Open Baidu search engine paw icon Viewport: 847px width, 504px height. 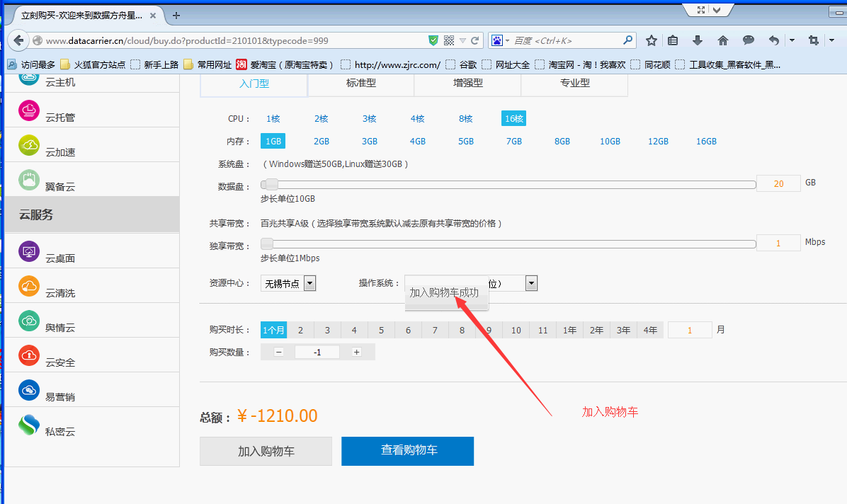tap(497, 40)
